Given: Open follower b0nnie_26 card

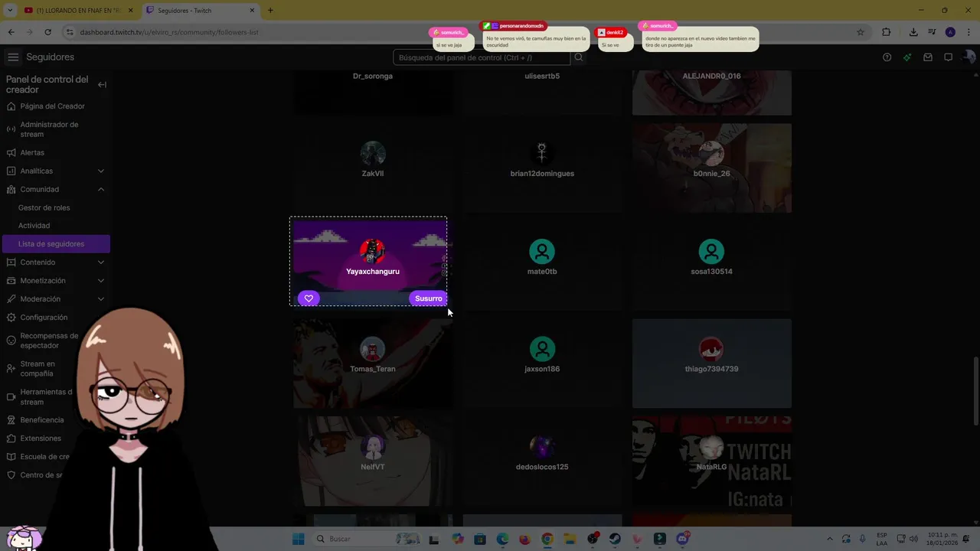Looking at the screenshot, I should (x=712, y=168).
